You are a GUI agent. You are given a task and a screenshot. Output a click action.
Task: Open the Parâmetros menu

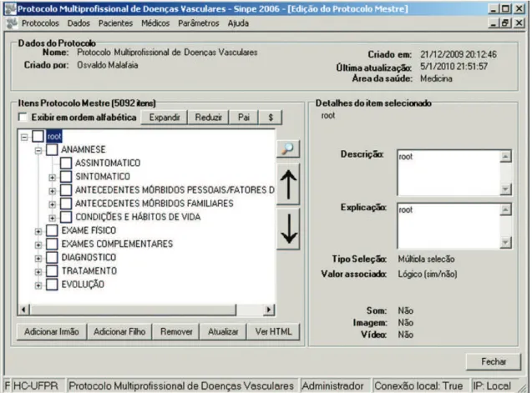coord(199,23)
